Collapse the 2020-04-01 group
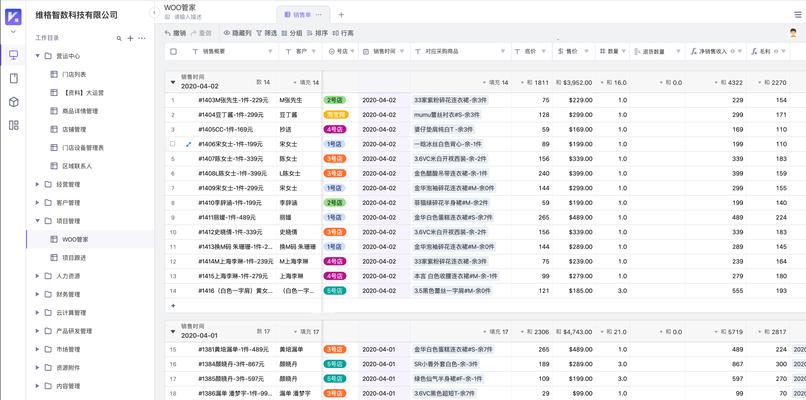 [x=173, y=332]
